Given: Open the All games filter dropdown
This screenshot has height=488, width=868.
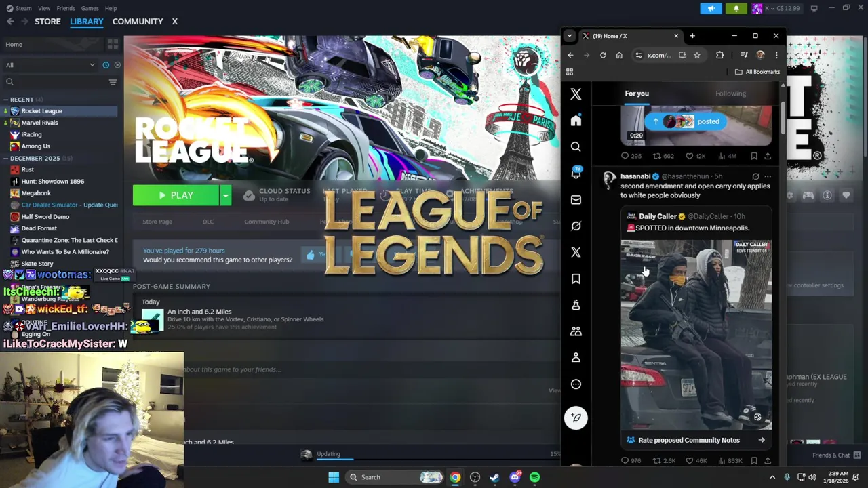Looking at the screenshot, I should [x=50, y=65].
